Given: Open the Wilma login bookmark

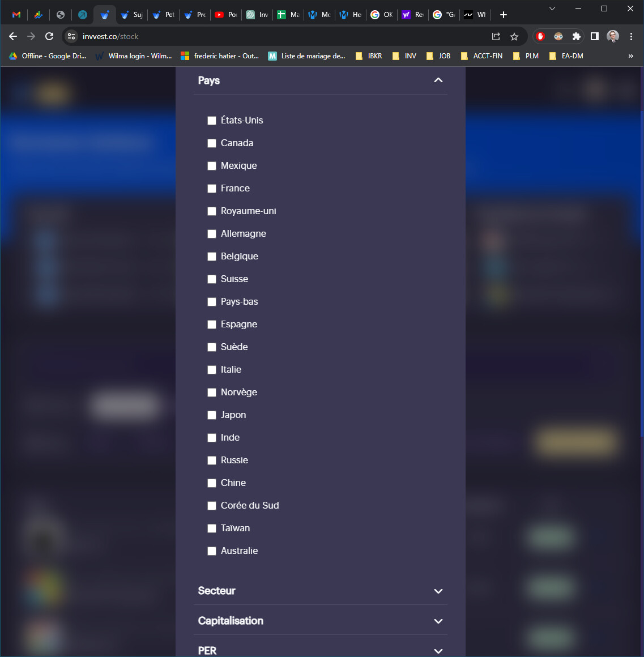Looking at the screenshot, I should click(134, 56).
